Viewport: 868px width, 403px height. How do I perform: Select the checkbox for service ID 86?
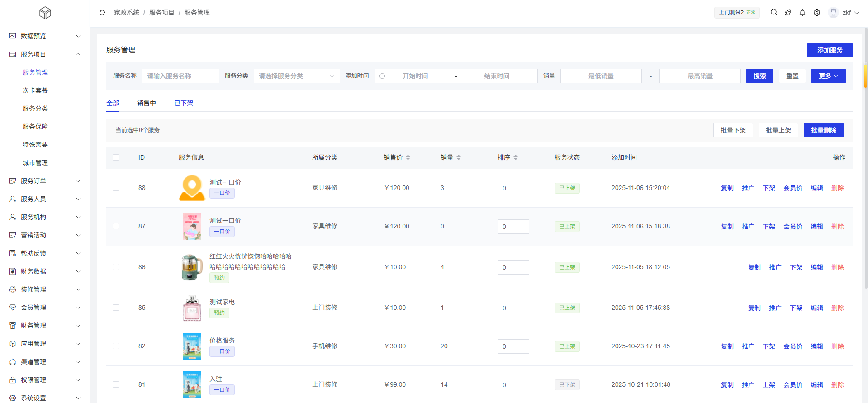click(116, 267)
